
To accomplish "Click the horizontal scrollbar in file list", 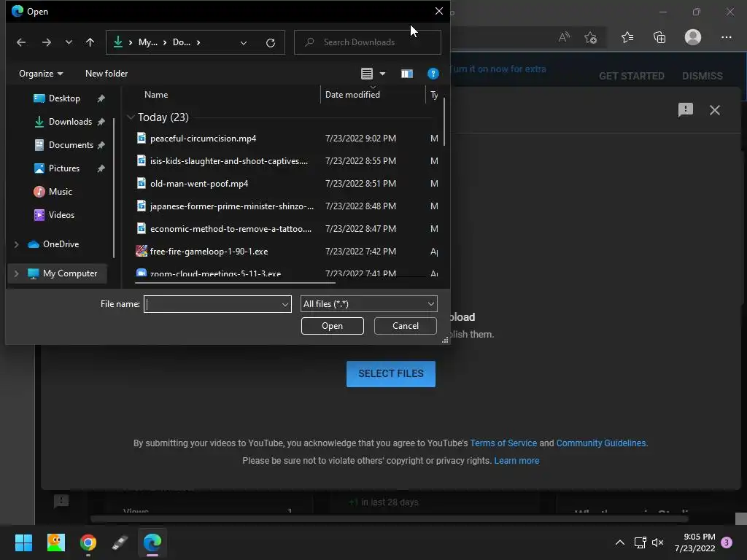I will [x=235, y=282].
